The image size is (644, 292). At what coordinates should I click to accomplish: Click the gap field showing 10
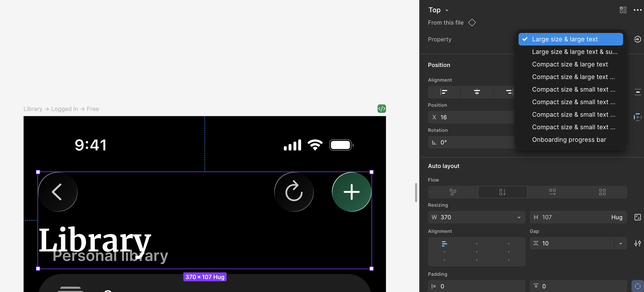pyautogui.click(x=572, y=243)
